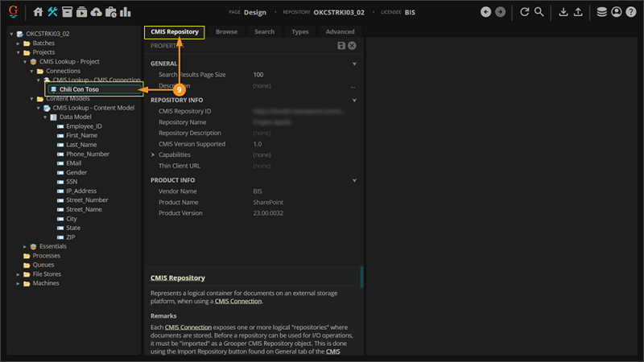Edit the Search Results Page Size value

(x=298, y=75)
